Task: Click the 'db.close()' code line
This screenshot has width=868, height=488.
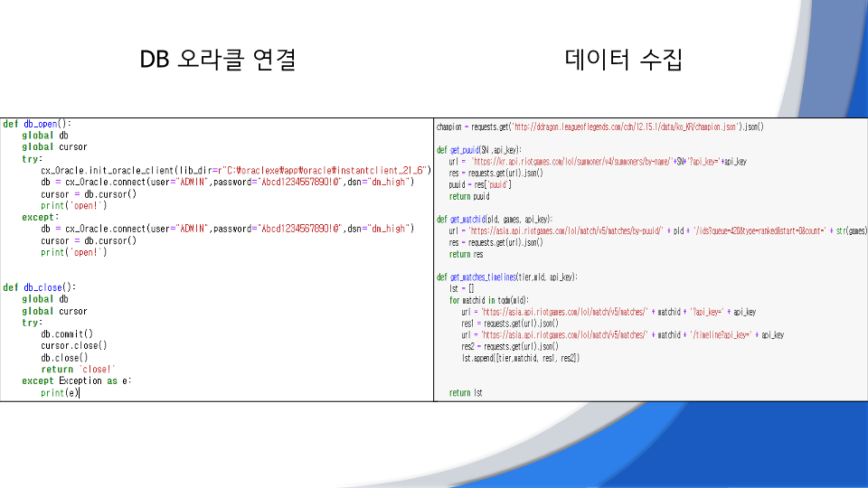Action: click(x=64, y=358)
